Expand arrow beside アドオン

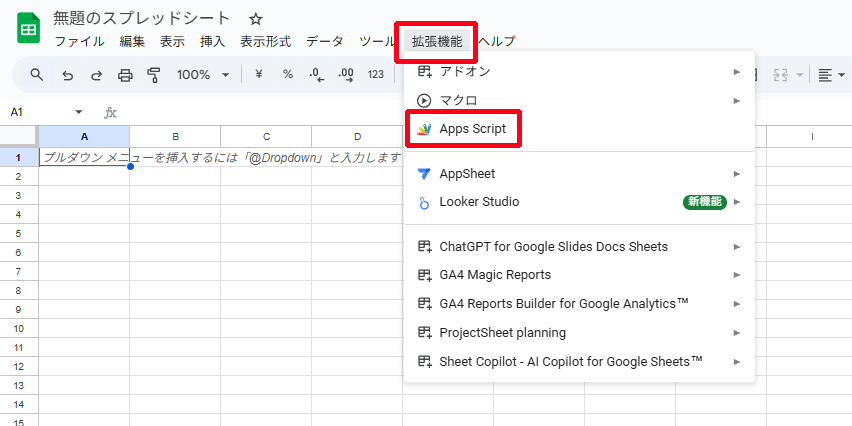737,72
